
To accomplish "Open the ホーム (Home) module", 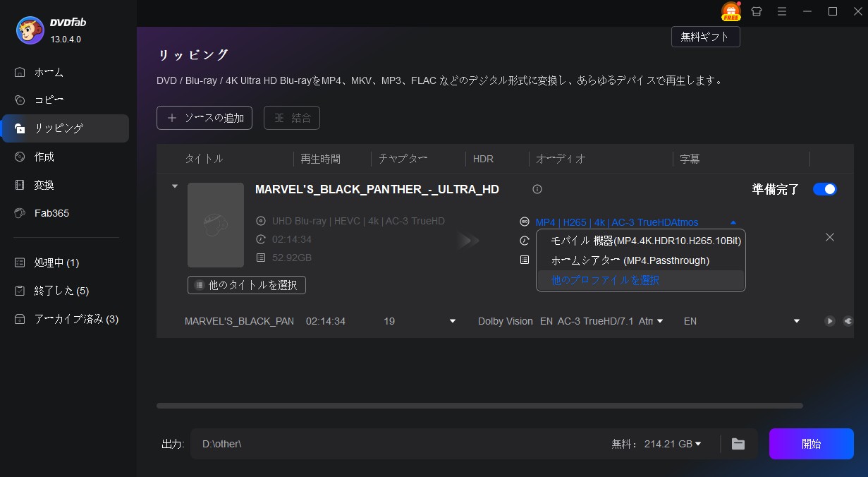I will click(65, 72).
